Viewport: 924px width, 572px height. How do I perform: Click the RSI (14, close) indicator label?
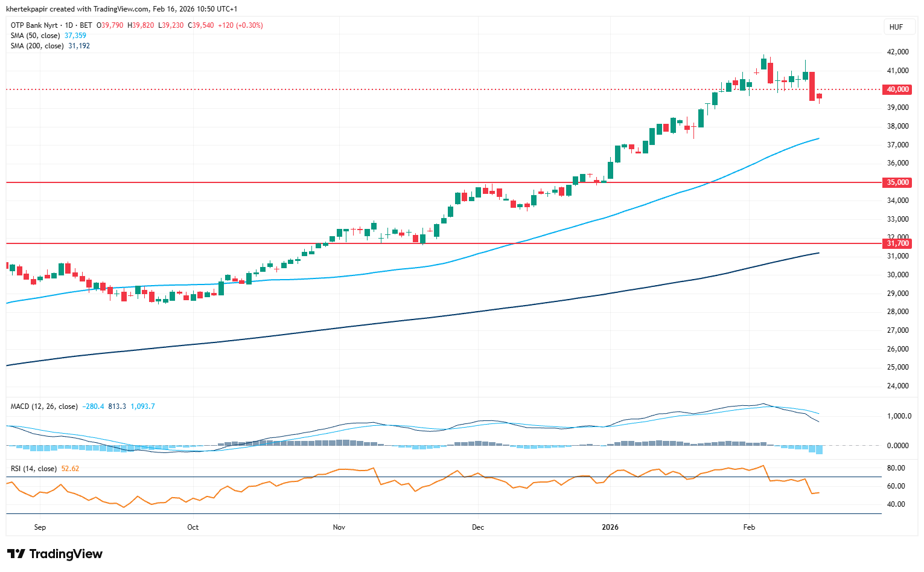pos(34,469)
